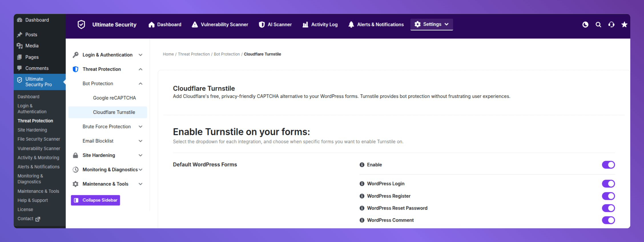644x242 pixels.
Task: Click the info icon next to WordPress Register
Action: (362, 196)
